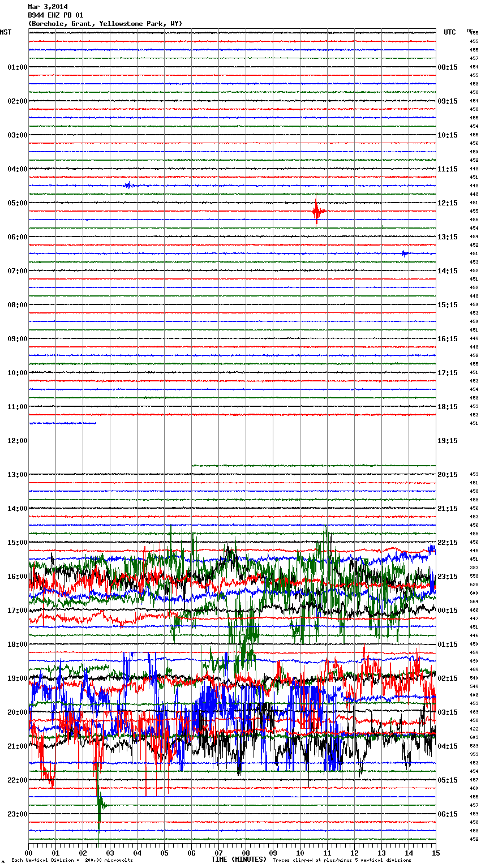Screen dimensions: 481x868
Task: Click the small blue event on 06:30 trace
Action: [x=405, y=253]
